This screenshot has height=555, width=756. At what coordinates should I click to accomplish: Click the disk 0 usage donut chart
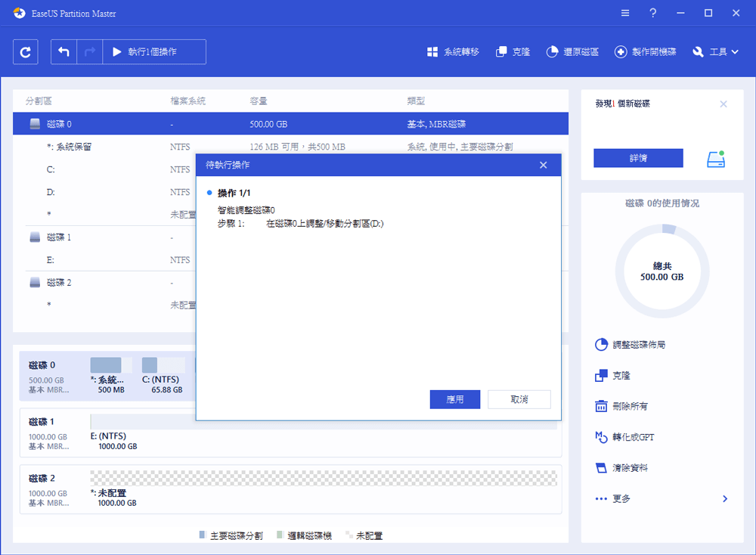pos(662,271)
